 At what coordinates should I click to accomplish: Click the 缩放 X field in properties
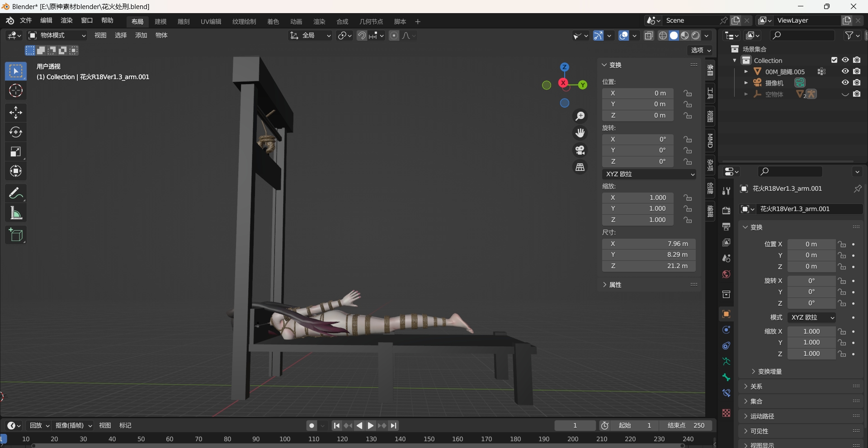coord(811,332)
